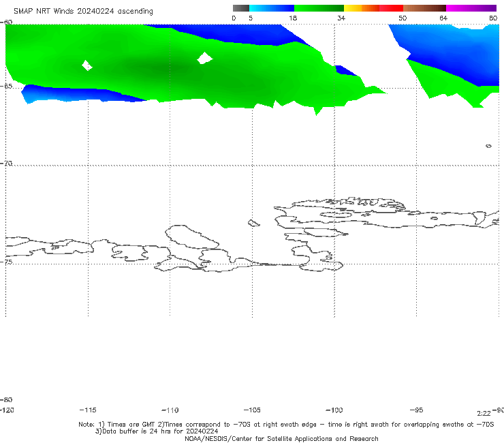The image size is (504, 443).
Task: Click the tiny island outline near right edge
Action: click(x=488, y=146)
